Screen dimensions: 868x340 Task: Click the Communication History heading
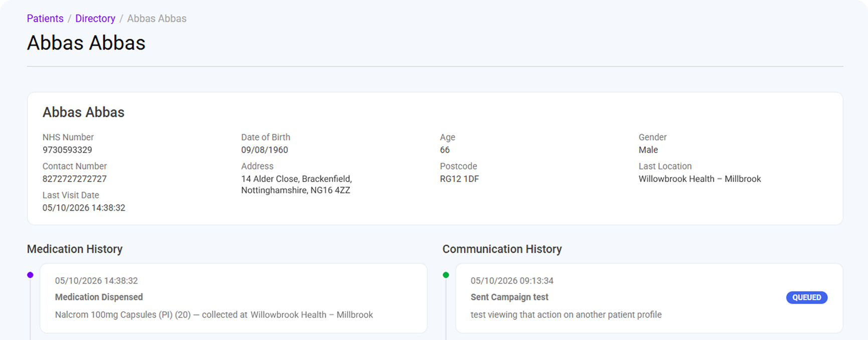502,249
